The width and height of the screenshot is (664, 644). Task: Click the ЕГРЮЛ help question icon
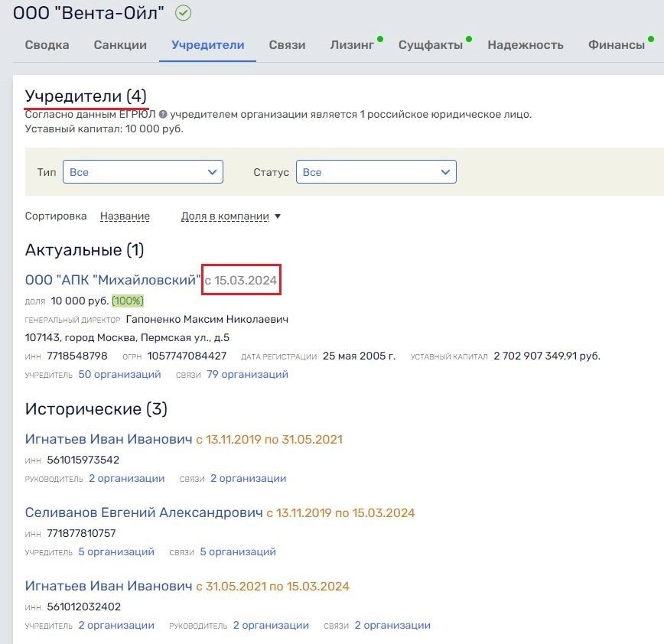(x=163, y=114)
